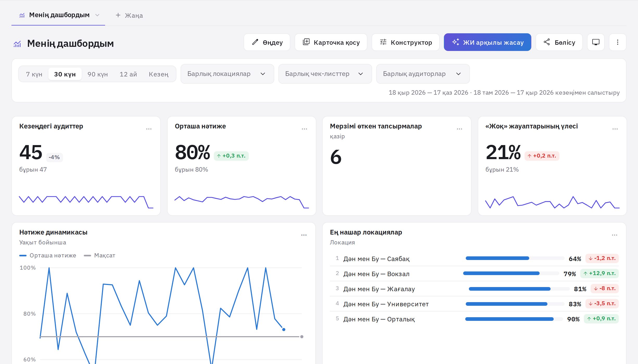Toggle the Орташа нәтиже legend series
The height and width of the screenshot is (364, 638).
point(48,256)
